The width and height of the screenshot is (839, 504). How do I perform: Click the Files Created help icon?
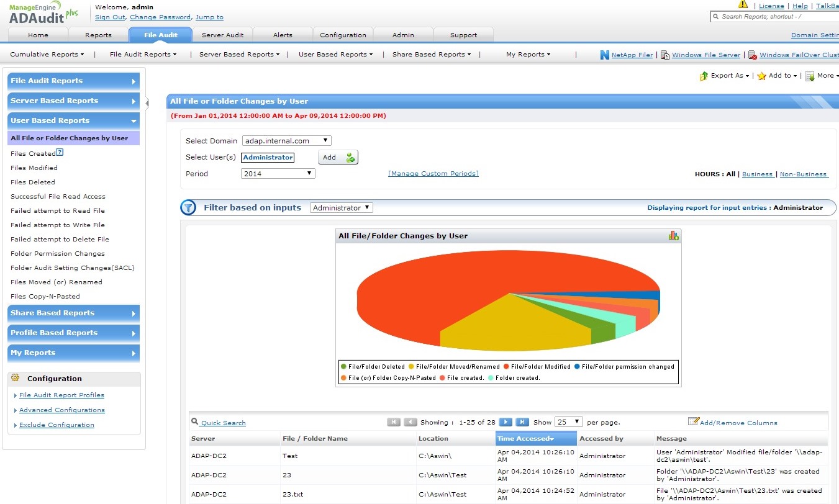tap(60, 153)
